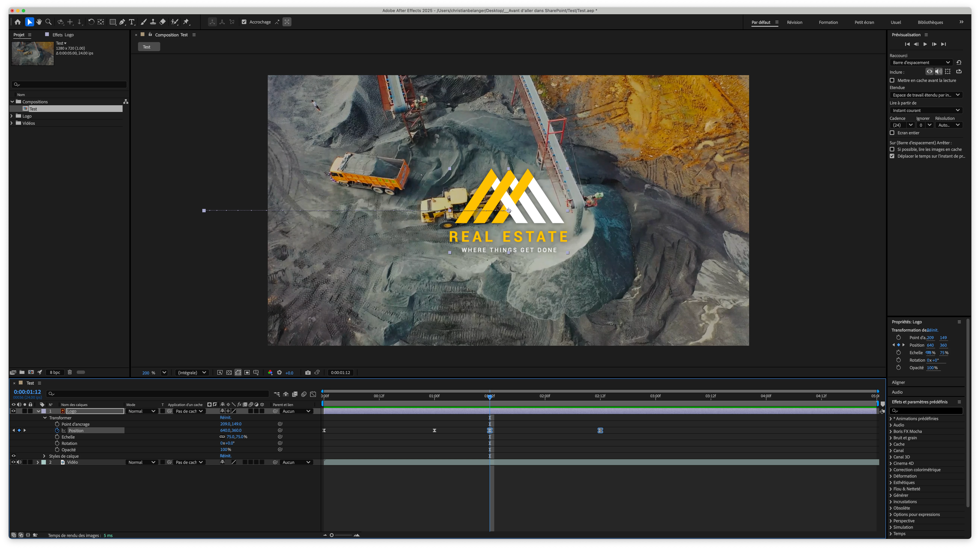980x549 pixels.
Task: Select the Hand tool
Action: pos(39,22)
